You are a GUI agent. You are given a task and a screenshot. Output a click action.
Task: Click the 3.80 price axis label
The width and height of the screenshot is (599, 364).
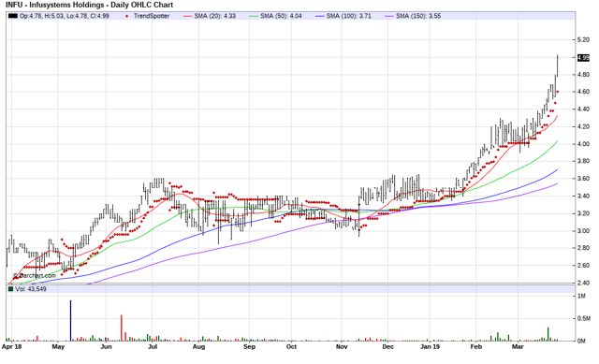pos(583,161)
